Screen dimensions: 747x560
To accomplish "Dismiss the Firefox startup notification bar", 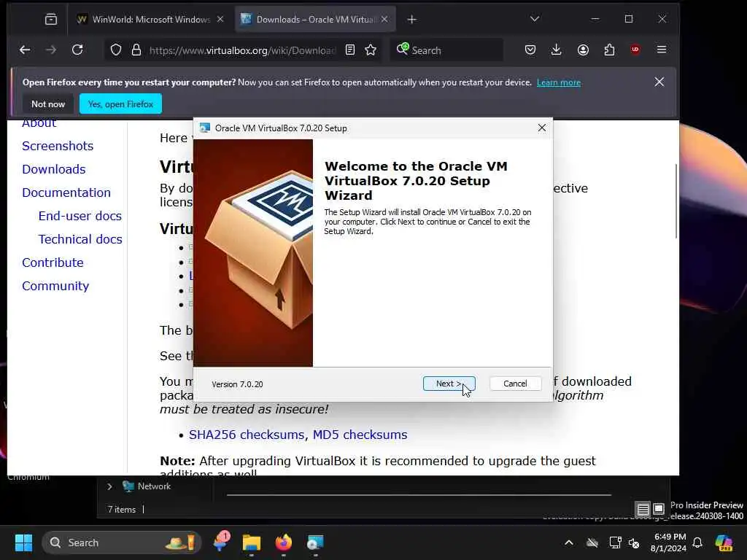I will pyautogui.click(x=659, y=82).
